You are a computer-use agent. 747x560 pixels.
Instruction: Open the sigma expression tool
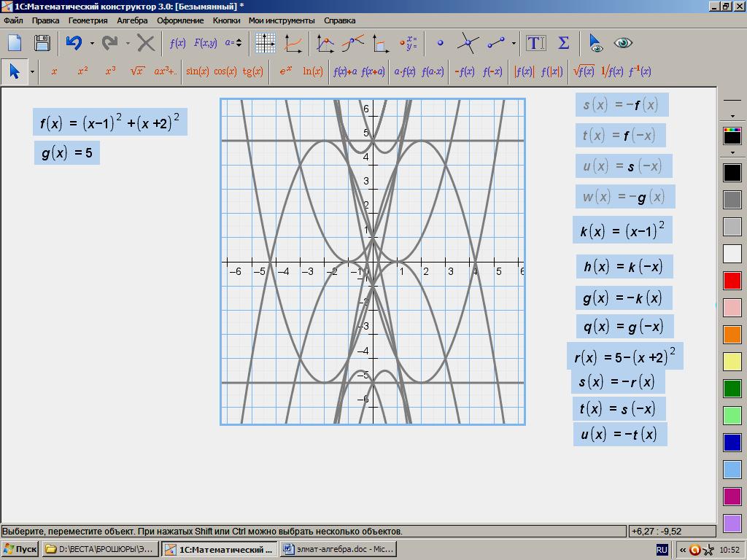tap(564, 43)
